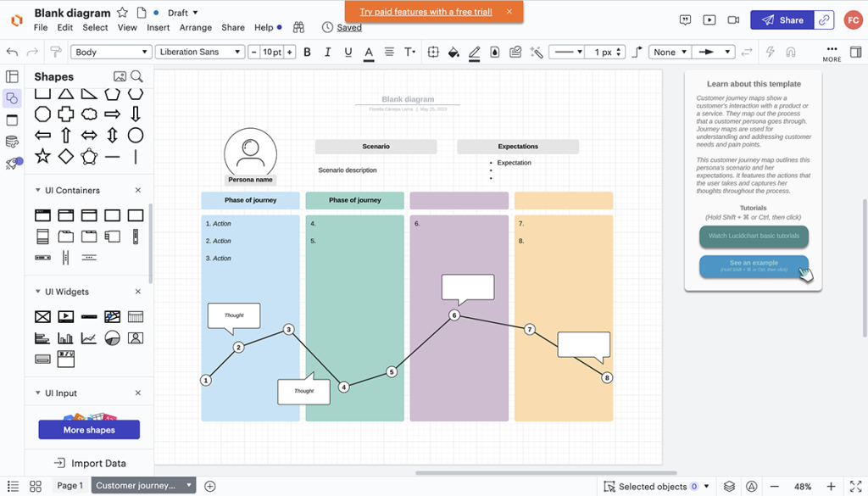
Task: Open the Liberation Sans font dropdown
Action: point(201,52)
